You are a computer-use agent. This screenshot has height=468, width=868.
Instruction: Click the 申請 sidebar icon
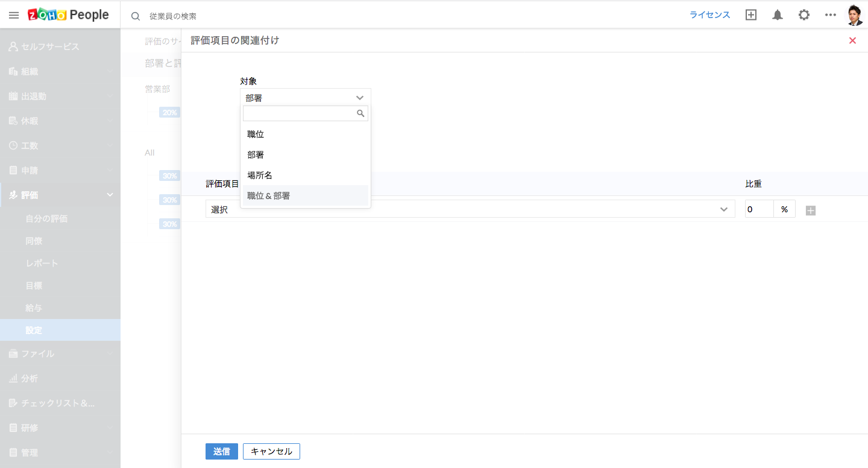click(13, 170)
